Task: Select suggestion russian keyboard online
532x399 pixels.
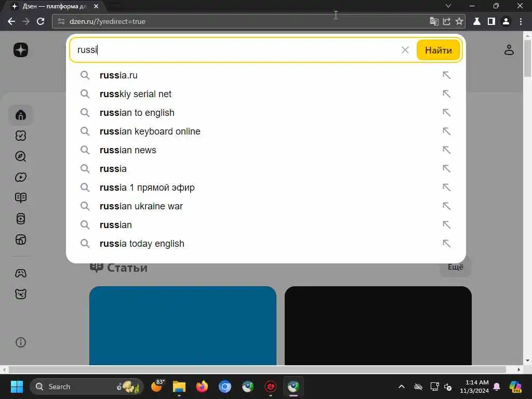Action: tap(265, 131)
